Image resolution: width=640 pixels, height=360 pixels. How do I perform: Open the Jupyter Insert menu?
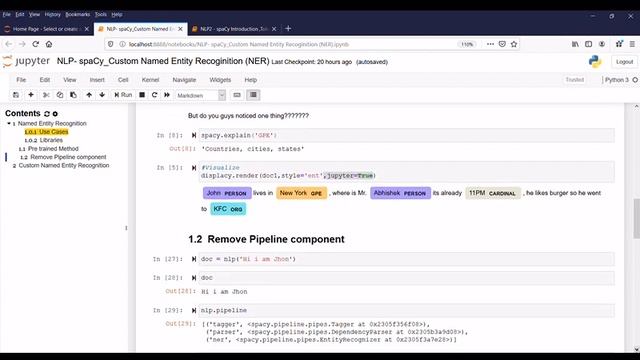97,80
